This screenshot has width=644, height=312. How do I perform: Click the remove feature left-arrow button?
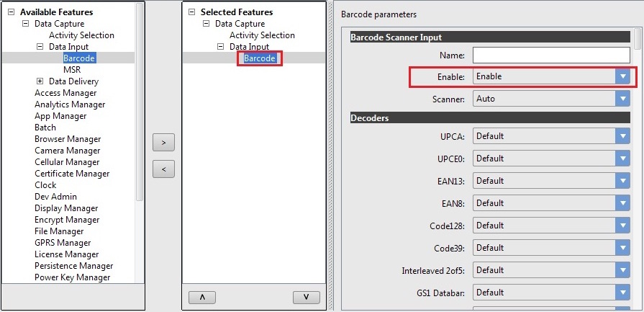163,169
